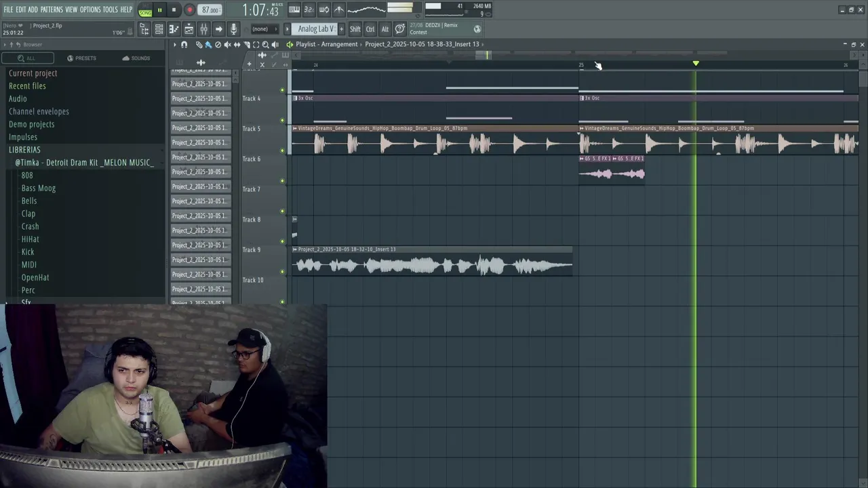
Task: Click the X icon in playlist header
Action: click(262, 64)
